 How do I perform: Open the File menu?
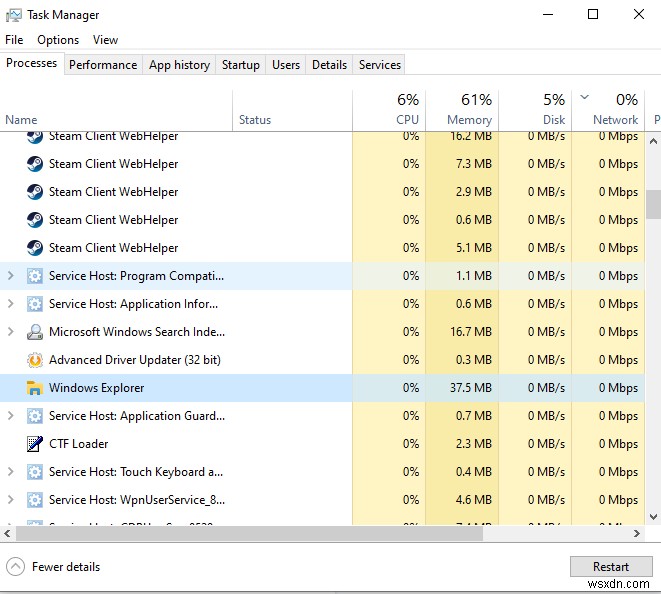[14, 40]
